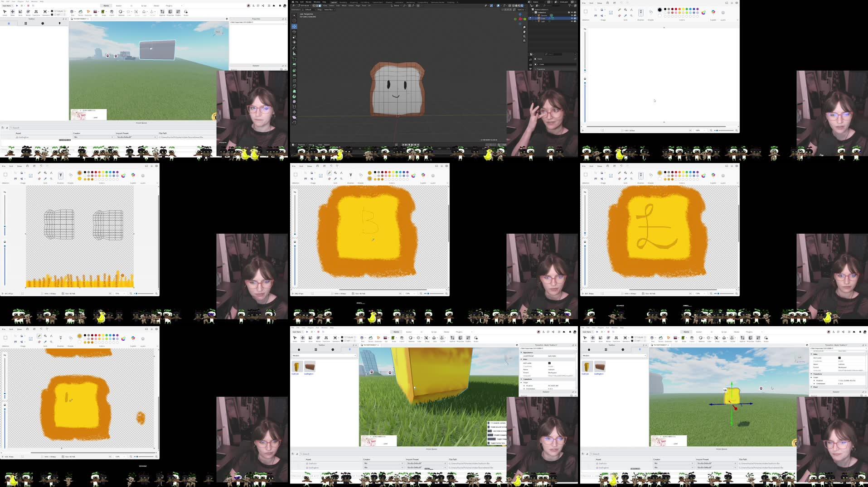868x487 pixels.
Task: Choose Eraser in Paint with the grid sketches
Action: coord(39,178)
